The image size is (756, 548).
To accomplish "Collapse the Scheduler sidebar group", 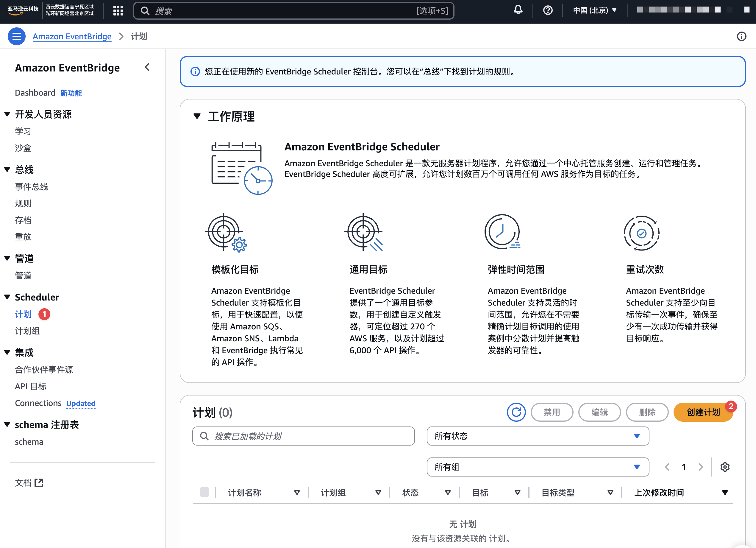I will tap(7, 297).
